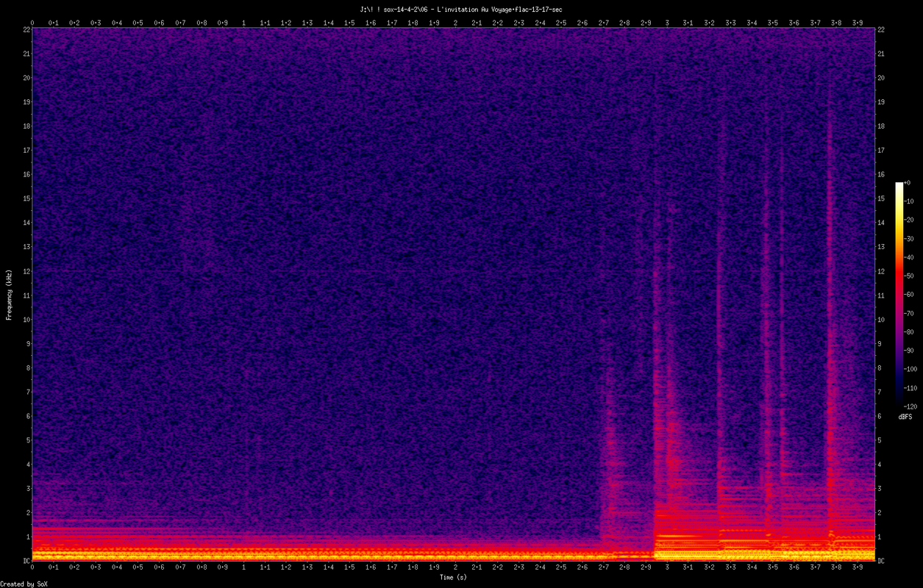The height and width of the screenshot is (588, 923).
Task: Click "0.5" on the top time axis
Action: click(x=138, y=23)
